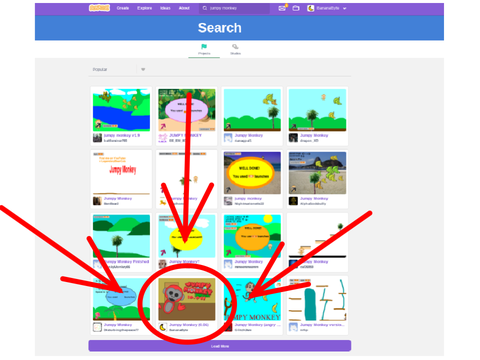Open the 'Jumpy Monkey (angry ...' project title
The width and height of the screenshot is (480, 360).
click(x=257, y=325)
